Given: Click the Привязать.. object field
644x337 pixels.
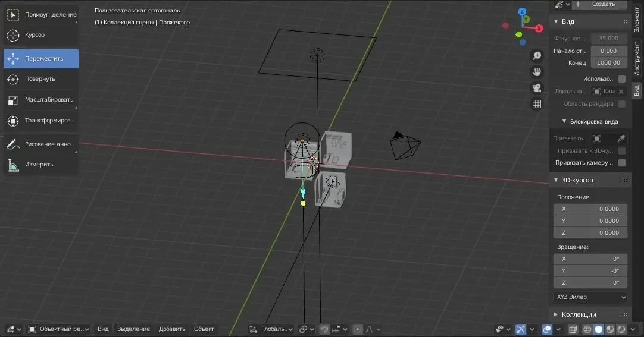Looking at the screenshot, I should [x=603, y=138].
